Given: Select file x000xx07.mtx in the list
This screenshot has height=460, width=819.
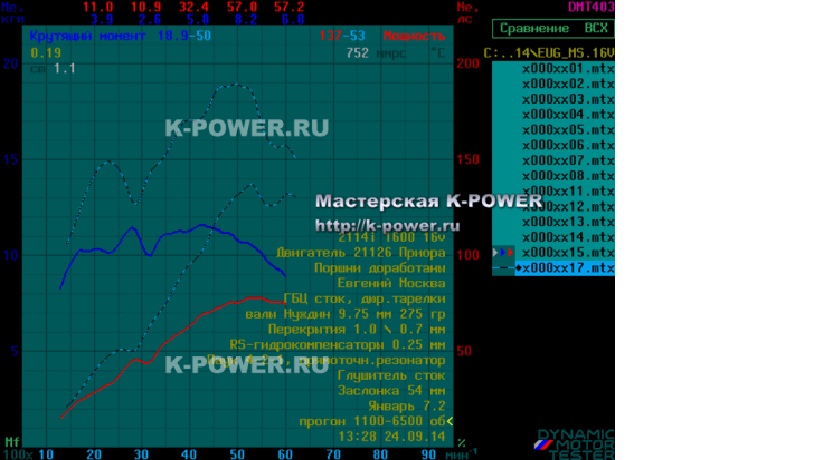Looking at the screenshot, I should click(568, 160).
